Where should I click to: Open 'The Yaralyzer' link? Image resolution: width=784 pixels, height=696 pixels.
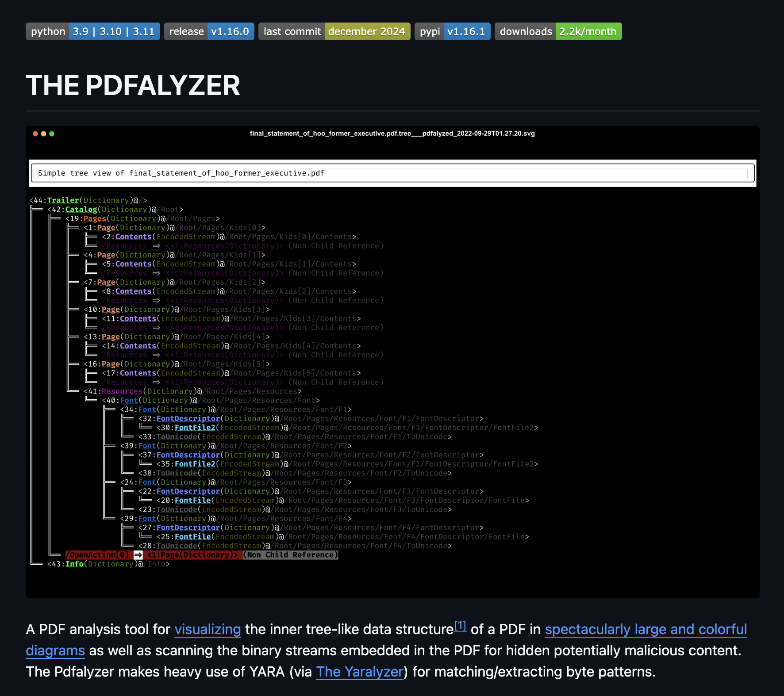tap(360, 672)
